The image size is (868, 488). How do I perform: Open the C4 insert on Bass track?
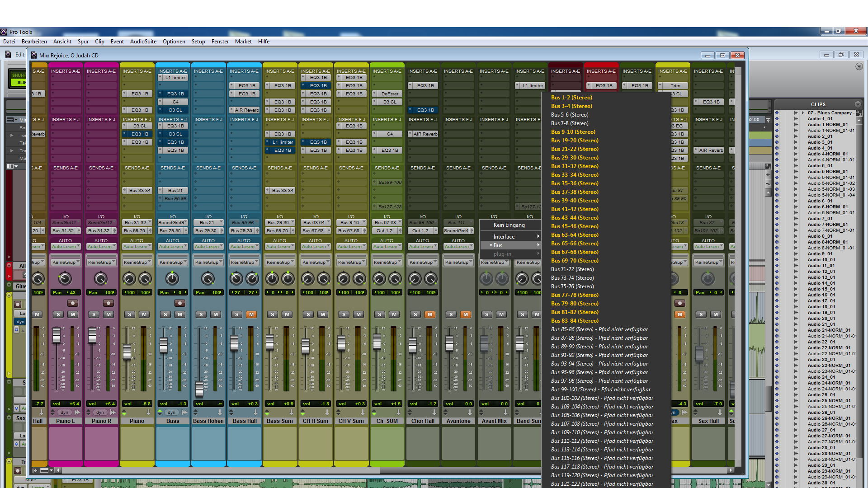click(x=173, y=102)
